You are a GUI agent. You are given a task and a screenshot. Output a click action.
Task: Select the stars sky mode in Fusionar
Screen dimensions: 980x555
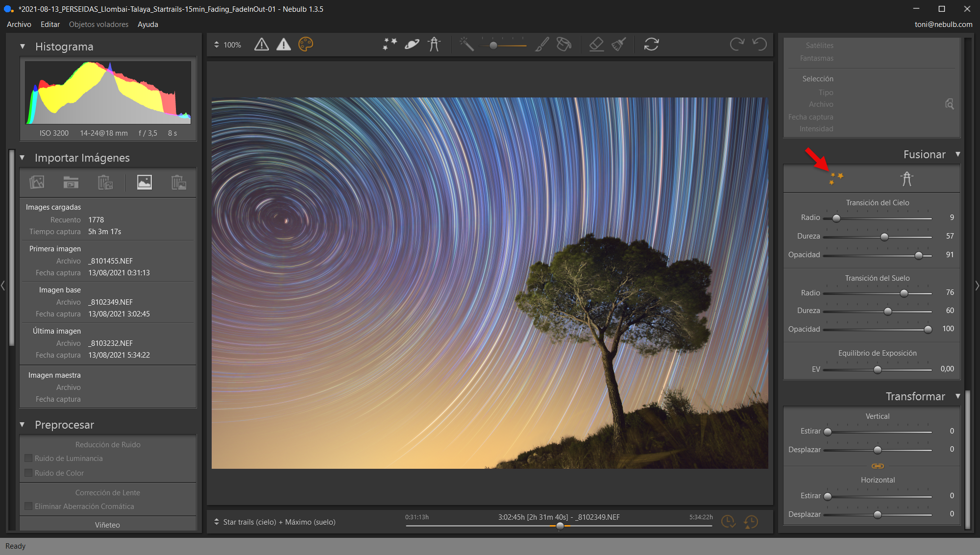tap(836, 179)
